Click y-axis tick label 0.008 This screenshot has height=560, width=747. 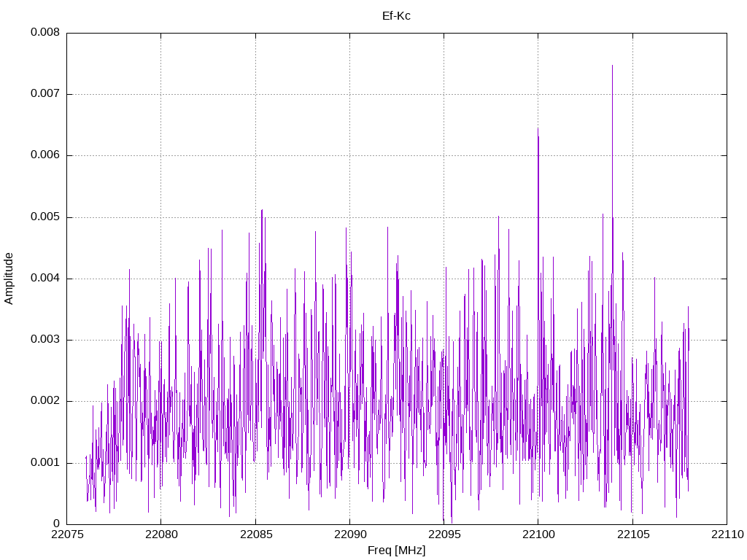[x=45, y=32]
